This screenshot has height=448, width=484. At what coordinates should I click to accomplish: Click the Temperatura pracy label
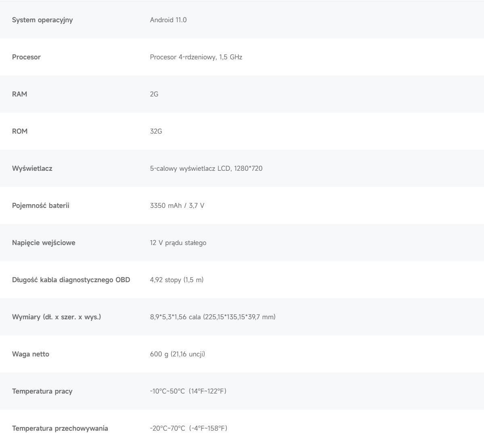[x=42, y=391]
